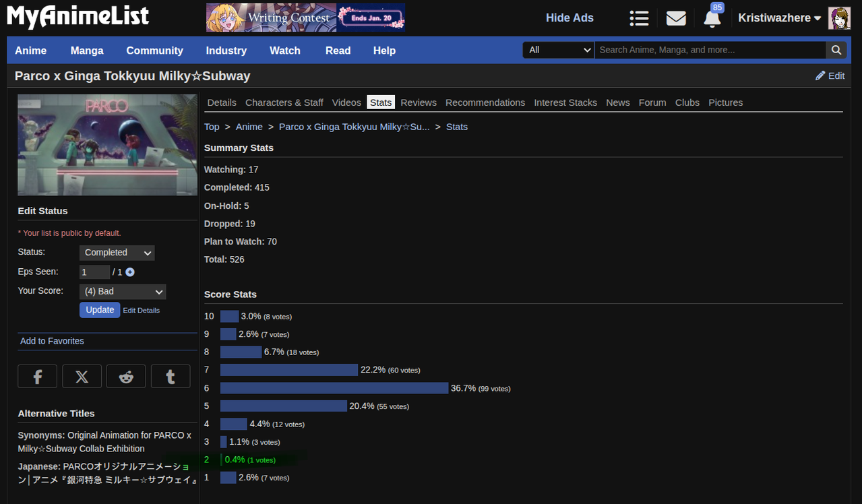Switch to the Reviews tab

coord(419,102)
